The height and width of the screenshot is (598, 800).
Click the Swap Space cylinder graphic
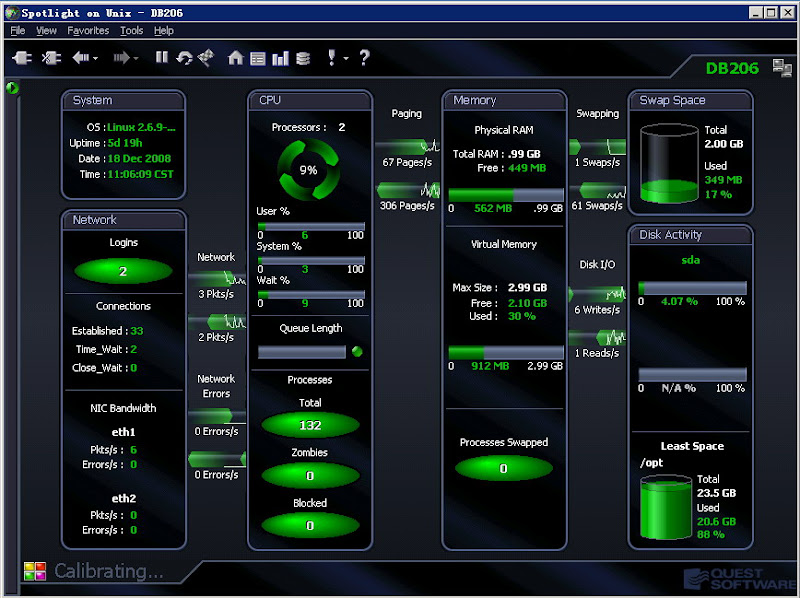tap(669, 163)
